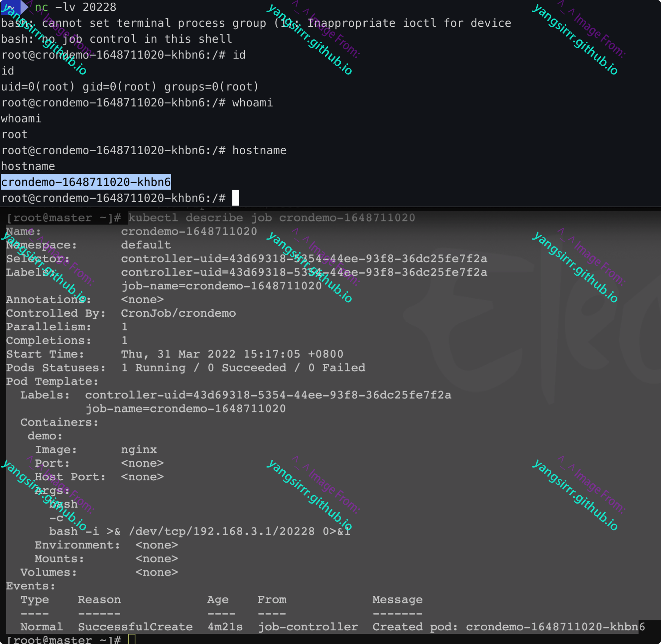
Task: Click the 'CronJob/crondemo' Controlled By value
Action: pos(178,313)
